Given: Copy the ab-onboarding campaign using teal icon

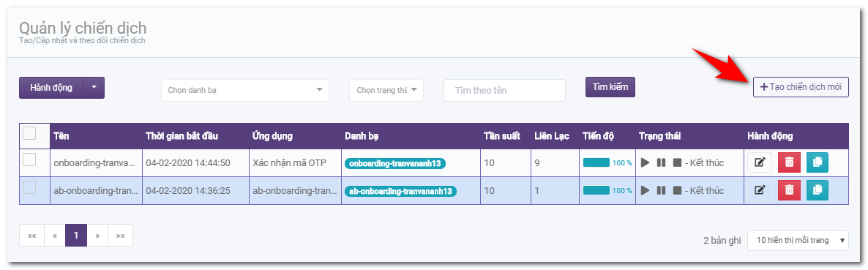Looking at the screenshot, I should click(x=817, y=190).
